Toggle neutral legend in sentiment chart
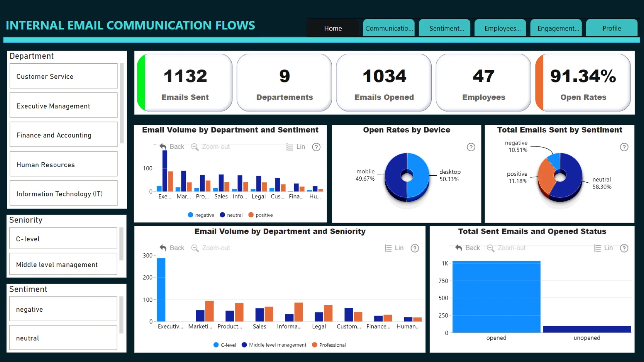 231,215
